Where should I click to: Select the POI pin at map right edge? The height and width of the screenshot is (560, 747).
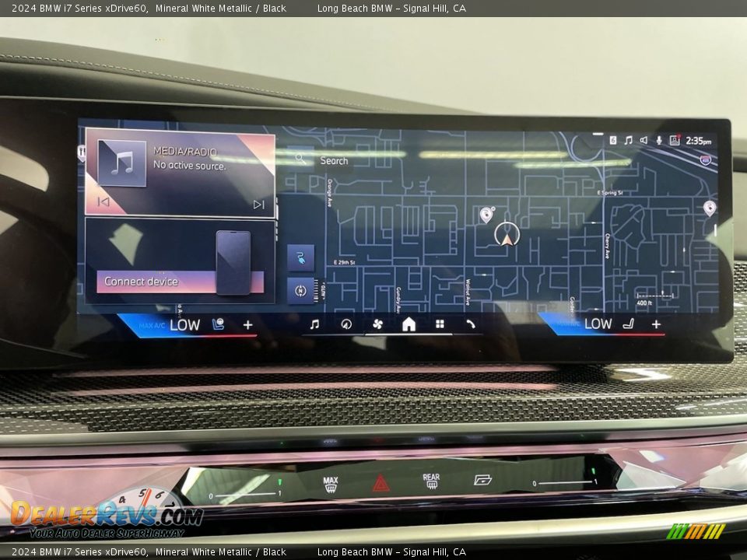tap(710, 208)
